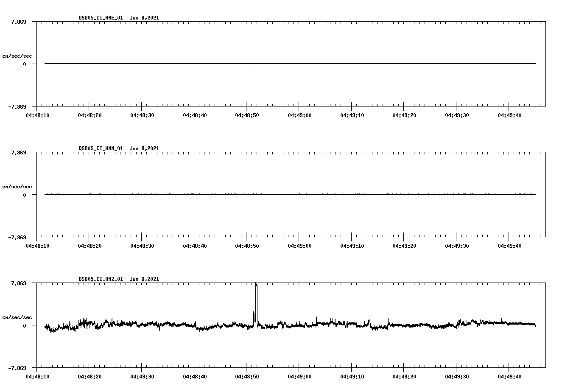576x392 pixels.
Task: Click the 7.869 label on the HNN plot
Action: pos(19,152)
